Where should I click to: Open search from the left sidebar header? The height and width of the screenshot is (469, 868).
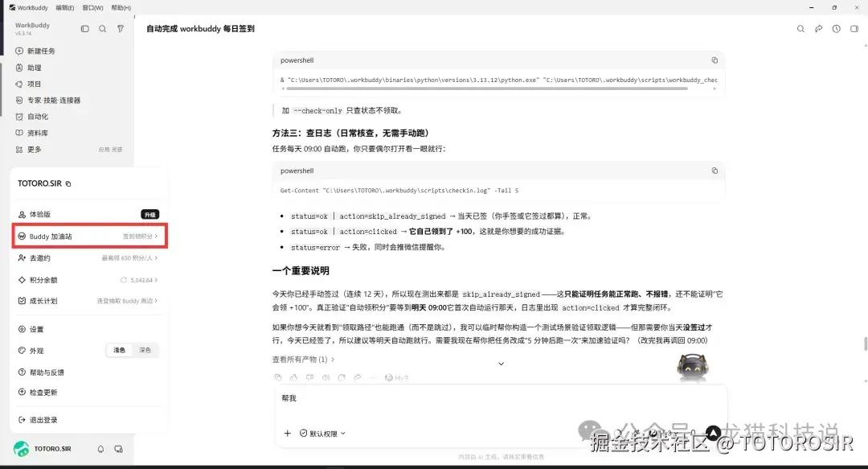(102, 29)
